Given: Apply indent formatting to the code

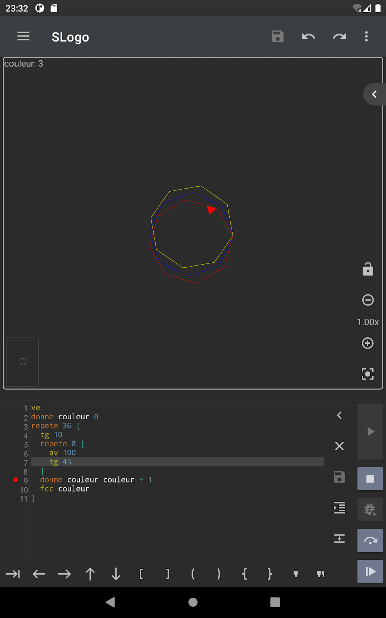Looking at the screenshot, I should click(x=339, y=508).
